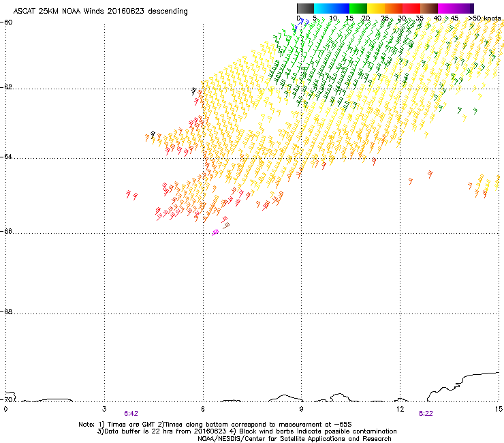Screen dimensions: 504x443
Task: Click the brown segment of the color bar
Action: tap(429, 8)
